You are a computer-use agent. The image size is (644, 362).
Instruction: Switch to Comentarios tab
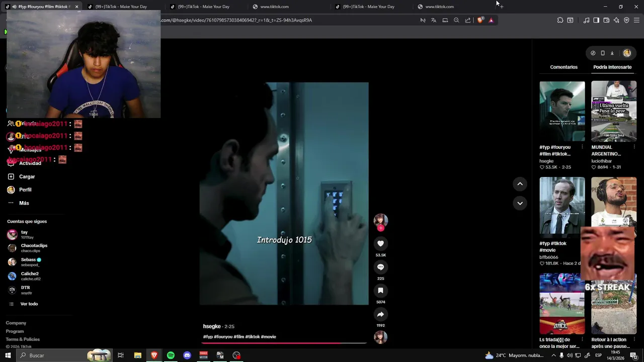coord(563,67)
